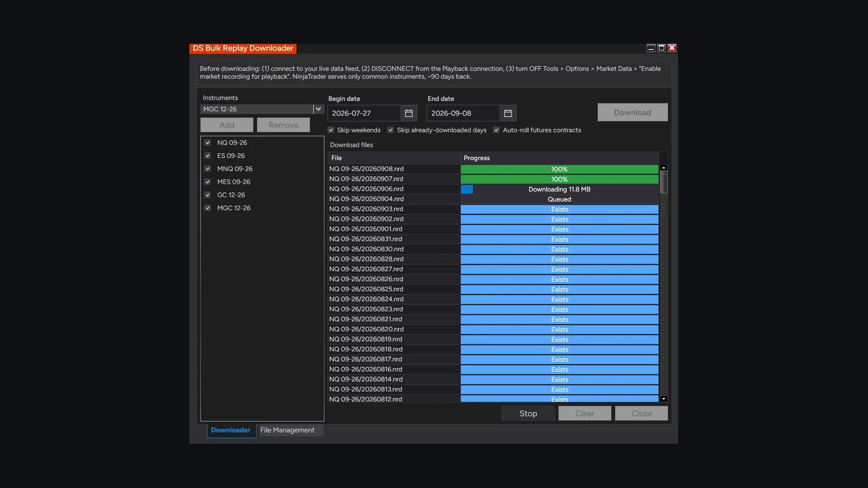Toggle the MGC 12-26 list checkbox

[x=208, y=208]
